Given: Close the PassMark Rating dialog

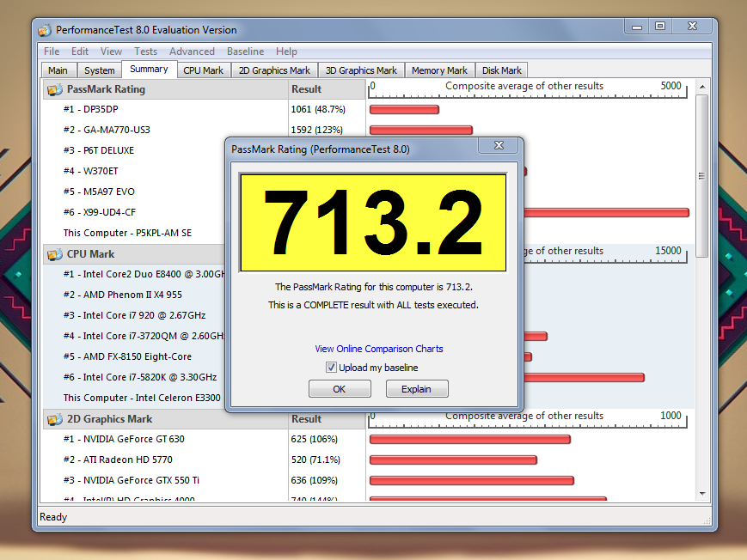Looking at the screenshot, I should [498, 148].
